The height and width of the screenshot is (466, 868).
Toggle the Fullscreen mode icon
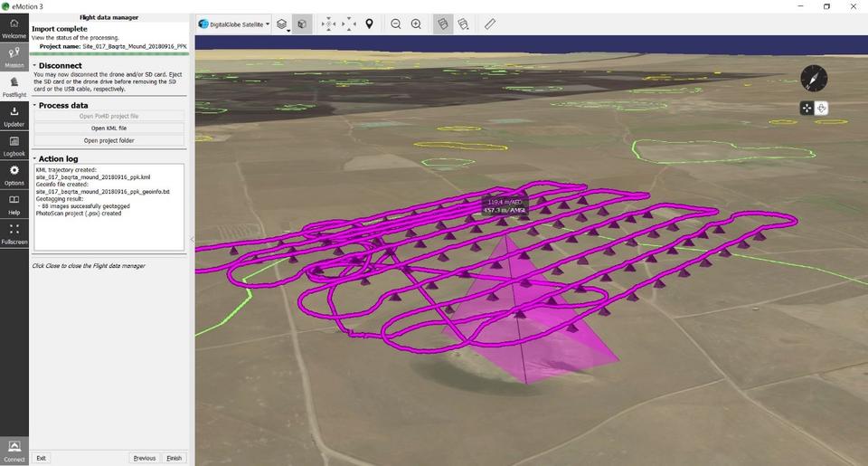(14, 233)
